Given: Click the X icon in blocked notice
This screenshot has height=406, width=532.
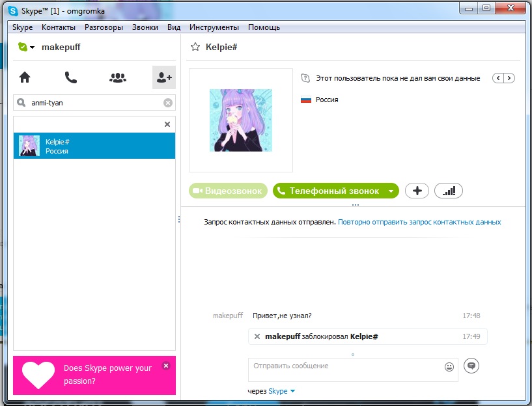Looking at the screenshot, I should tap(257, 336).
